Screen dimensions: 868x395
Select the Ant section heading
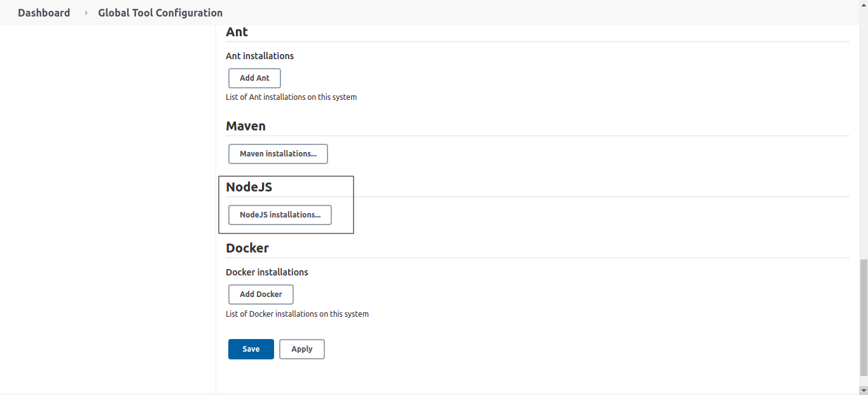tap(237, 32)
